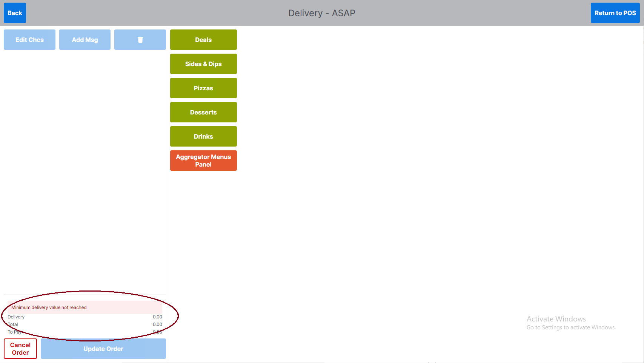Open Edit Chcs for the order item
This screenshot has height=363, width=644.
(x=29, y=40)
